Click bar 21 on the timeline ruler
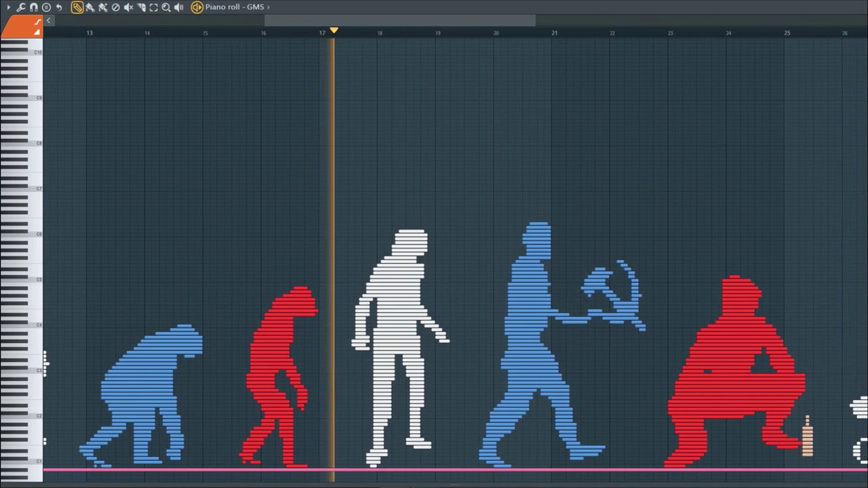The width and height of the screenshot is (868, 488). 555,33
